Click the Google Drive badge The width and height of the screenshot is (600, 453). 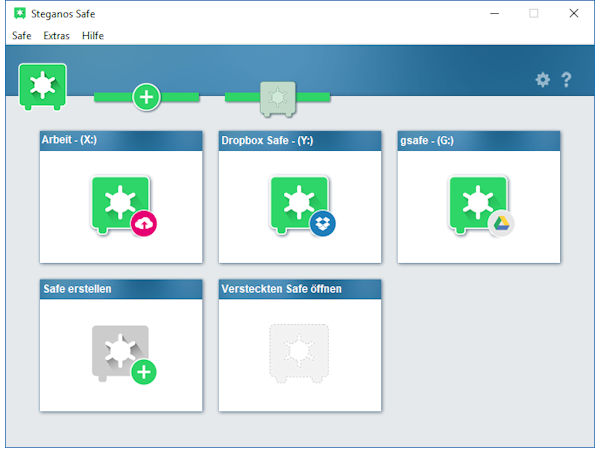(501, 223)
